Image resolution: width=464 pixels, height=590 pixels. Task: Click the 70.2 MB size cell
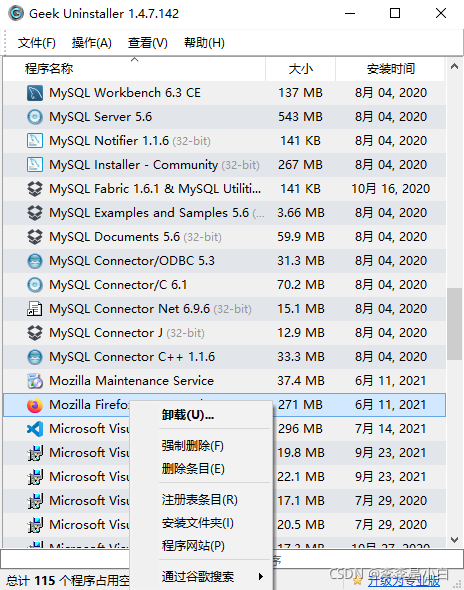coord(301,285)
